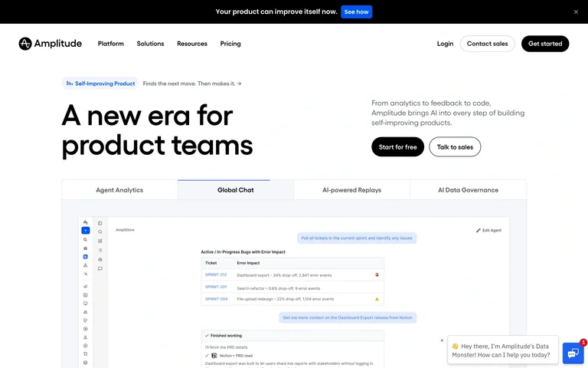
Task: Click the Data Monster greeting message
Action: point(502,350)
